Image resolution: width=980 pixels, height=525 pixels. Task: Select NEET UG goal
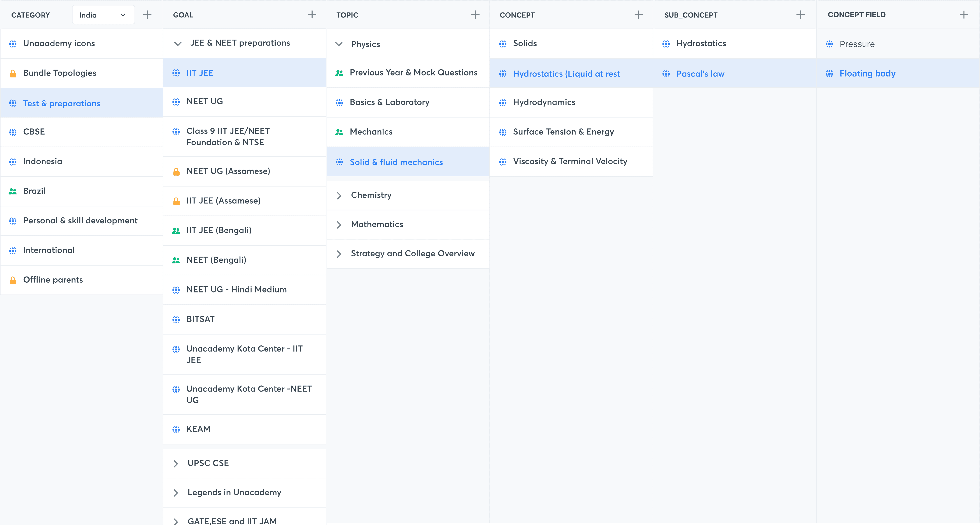205,101
